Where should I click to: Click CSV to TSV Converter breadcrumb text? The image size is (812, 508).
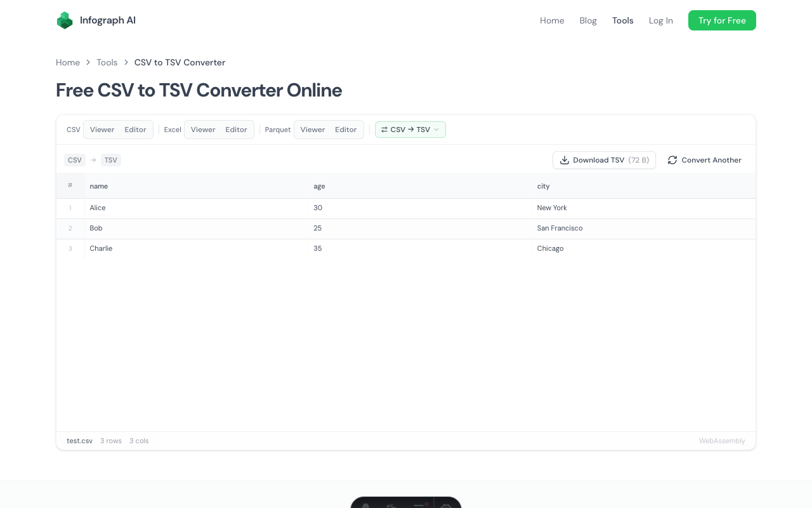[180, 62]
